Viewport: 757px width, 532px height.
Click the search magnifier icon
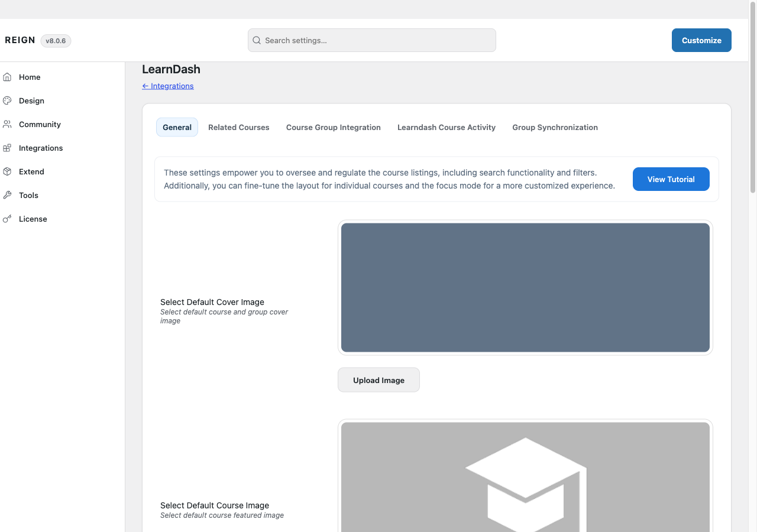click(257, 40)
